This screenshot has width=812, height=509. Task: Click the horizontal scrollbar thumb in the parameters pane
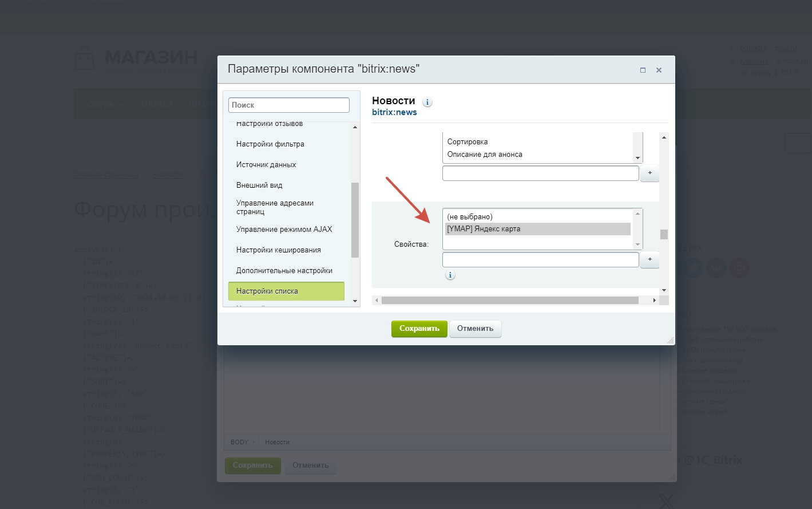click(510, 301)
